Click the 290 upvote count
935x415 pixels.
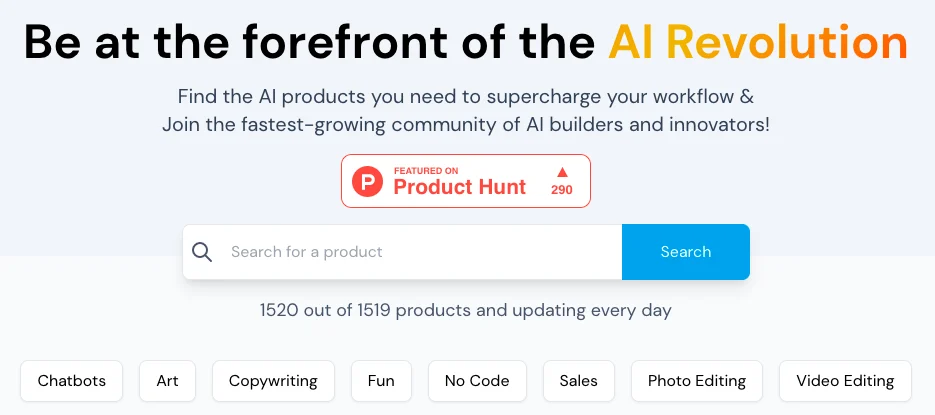[562, 190]
